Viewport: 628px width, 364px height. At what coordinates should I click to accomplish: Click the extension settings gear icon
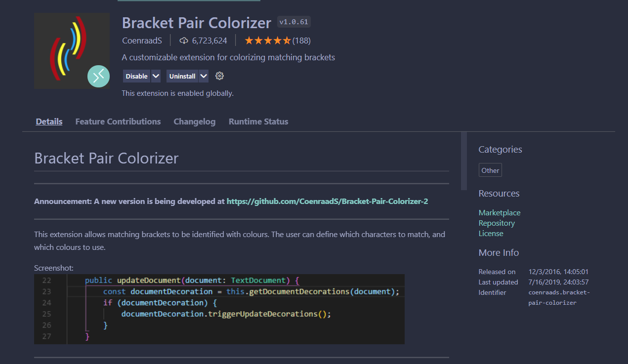tap(219, 76)
